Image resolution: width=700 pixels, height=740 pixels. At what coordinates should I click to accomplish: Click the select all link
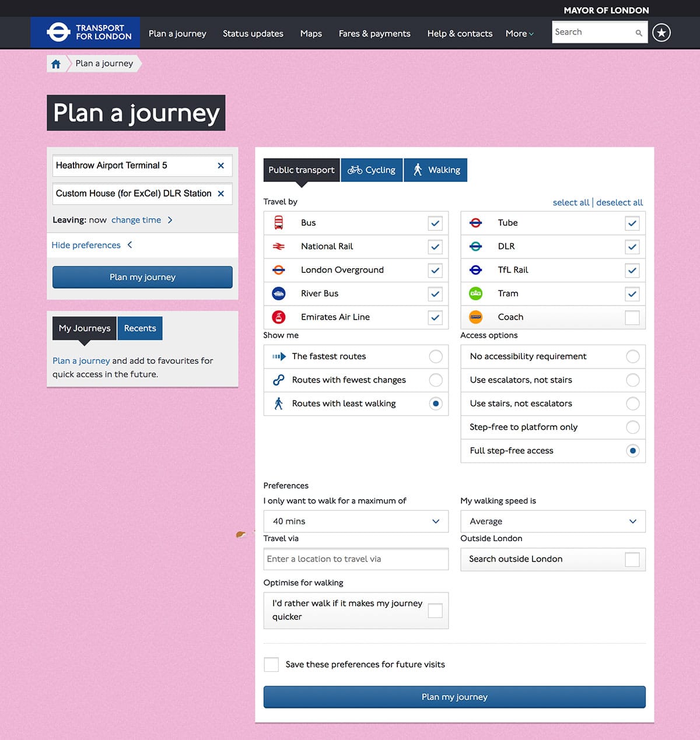pos(570,202)
